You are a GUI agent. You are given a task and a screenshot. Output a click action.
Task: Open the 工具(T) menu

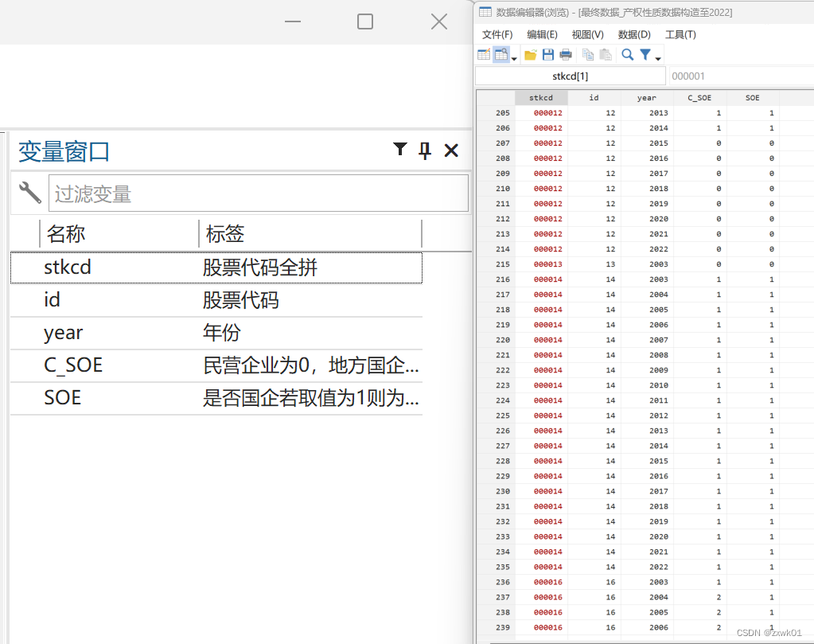click(680, 35)
